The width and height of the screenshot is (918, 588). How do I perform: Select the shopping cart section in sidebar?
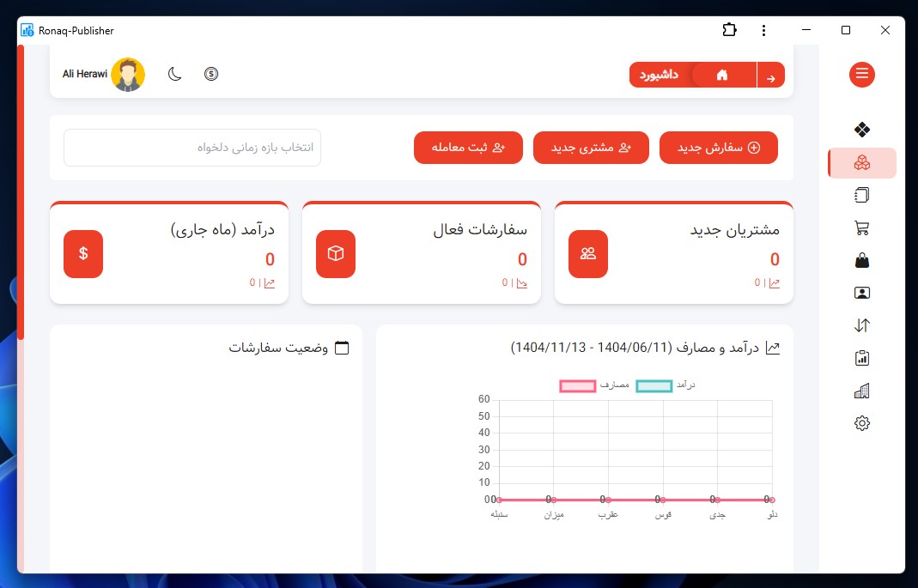pos(862,227)
